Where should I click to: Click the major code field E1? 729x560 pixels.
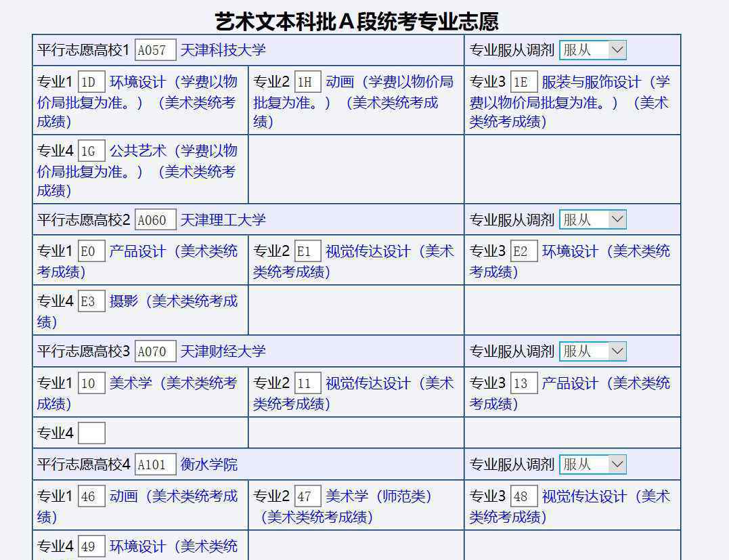[308, 251]
